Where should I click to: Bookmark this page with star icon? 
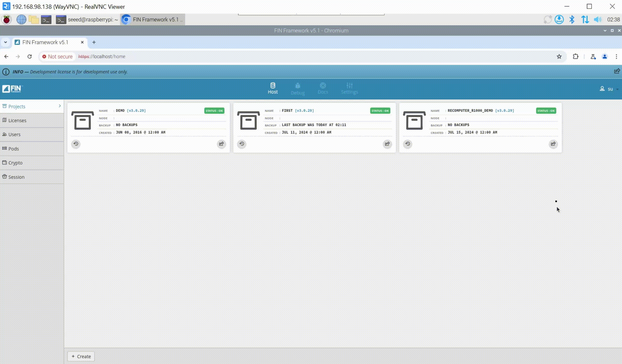(x=559, y=56)
